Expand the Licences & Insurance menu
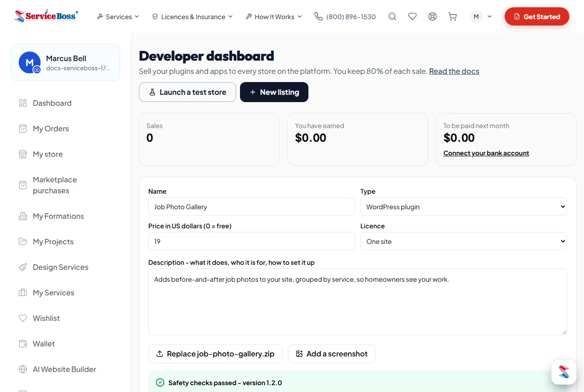The width and height of the screenshot is (584, 392). (192, 16)
